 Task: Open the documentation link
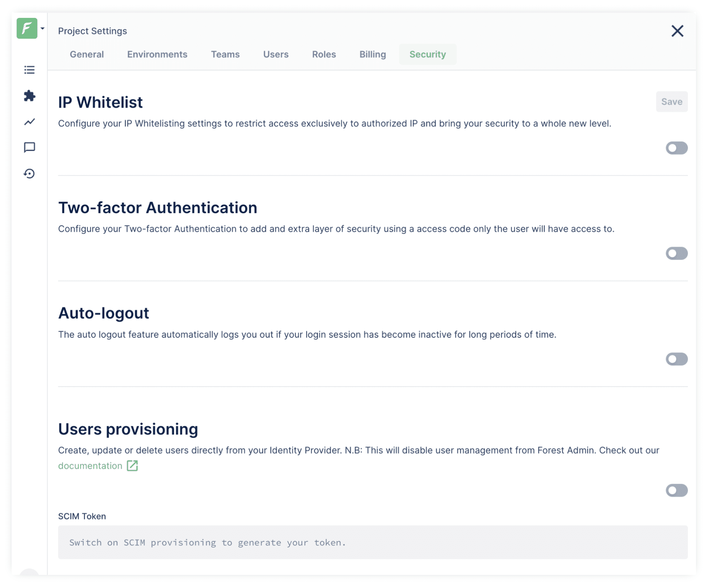tap(90, 466)
